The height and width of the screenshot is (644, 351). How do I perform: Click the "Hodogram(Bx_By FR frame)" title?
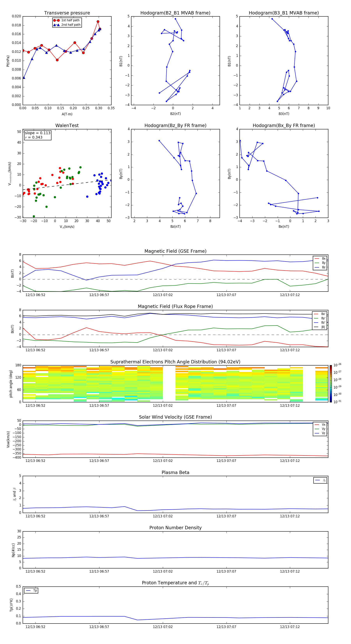pyautogui.click(x=284, y=125)
